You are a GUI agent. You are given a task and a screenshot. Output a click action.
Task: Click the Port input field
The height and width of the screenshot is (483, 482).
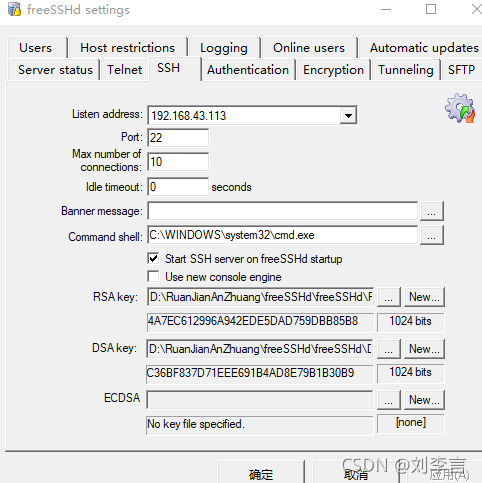coord(178,138)
